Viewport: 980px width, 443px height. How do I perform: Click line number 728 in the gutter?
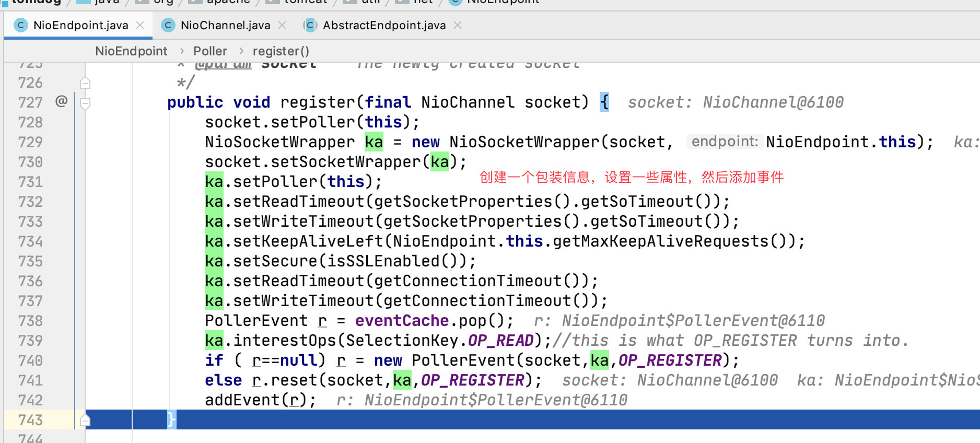pyautogui.click(x=30, y=122)
